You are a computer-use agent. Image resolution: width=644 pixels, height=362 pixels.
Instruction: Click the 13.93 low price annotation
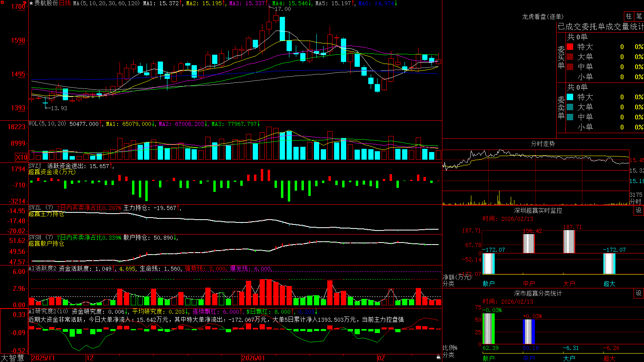point(59,108)
